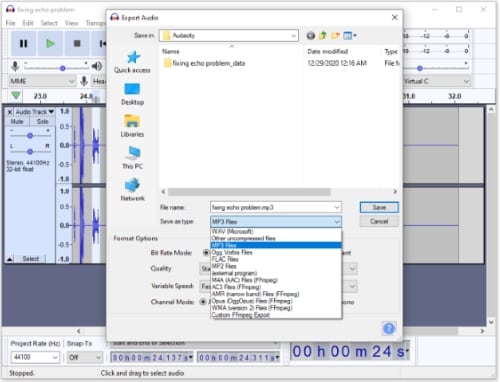Collapse the track with the up arrow
Image resolution: width=500 pixels, height=382 pixels.
[x=10, y=259]
